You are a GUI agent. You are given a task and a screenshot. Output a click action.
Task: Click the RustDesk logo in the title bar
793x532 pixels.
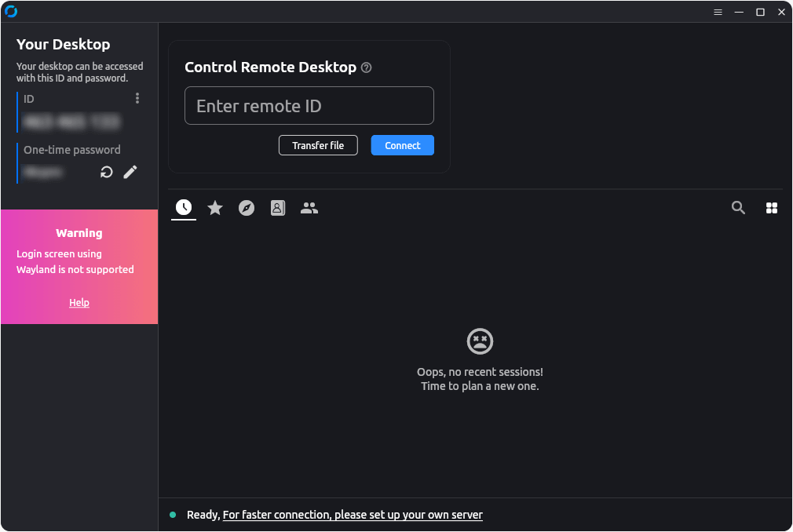click(x=11, y=11)
